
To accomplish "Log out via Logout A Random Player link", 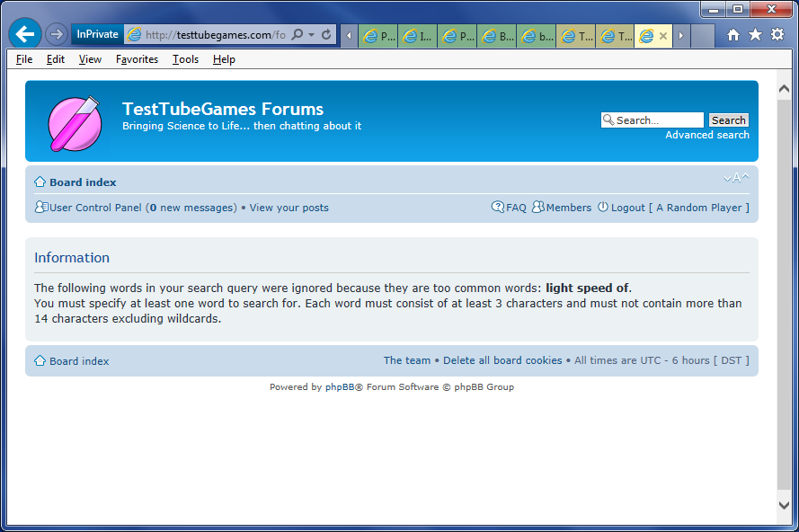I will point(679,208).
